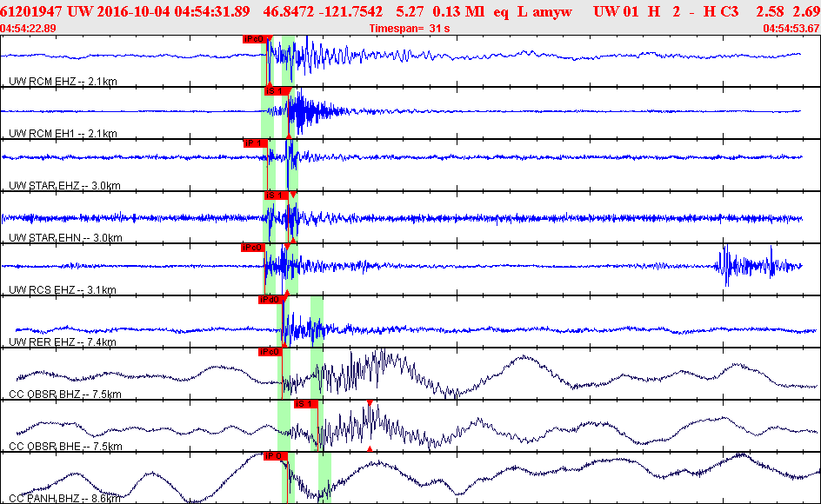Click the event ID 61201947 in header
The width and height of the screenshot is (821, 504).
(31, 11)
